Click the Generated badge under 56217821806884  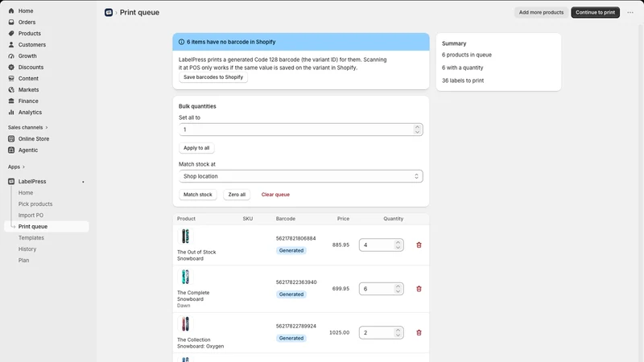pyautogui.click(x=291, y=251)
